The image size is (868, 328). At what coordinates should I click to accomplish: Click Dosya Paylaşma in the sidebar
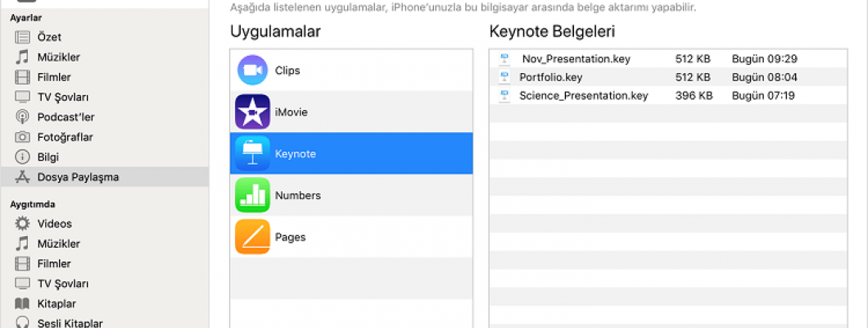[78, 177]
